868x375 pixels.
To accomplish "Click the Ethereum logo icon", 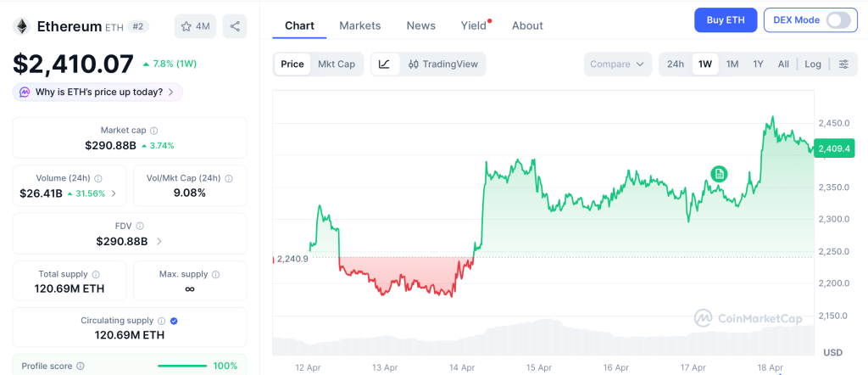I will [x=21, y=26].
